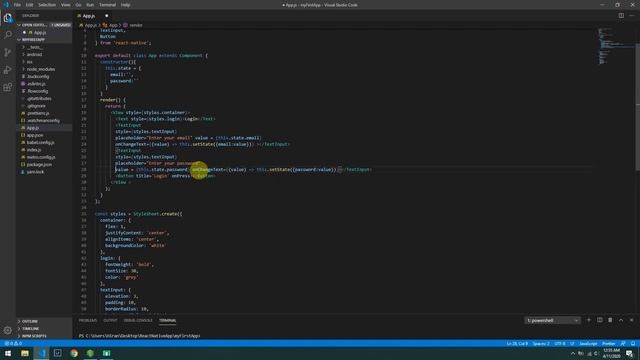Viewport: 640px width, 360px height.
Task: Show hidden system tray icons
Action: 573,353
